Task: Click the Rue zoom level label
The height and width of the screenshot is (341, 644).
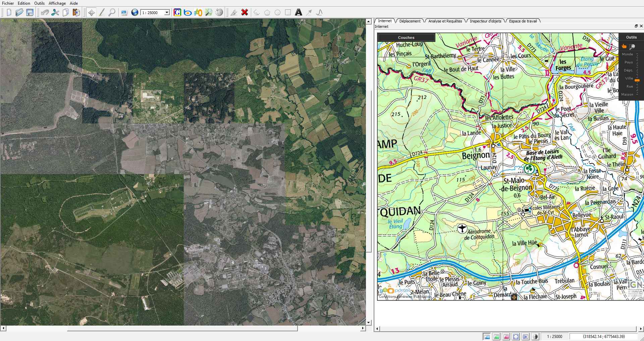Action: point(630,87)
